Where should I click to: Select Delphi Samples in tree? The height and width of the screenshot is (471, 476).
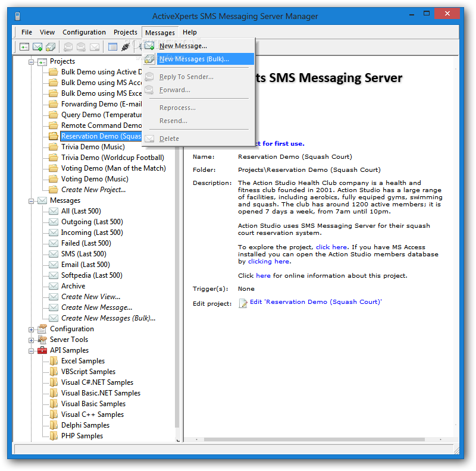(85, 425)
